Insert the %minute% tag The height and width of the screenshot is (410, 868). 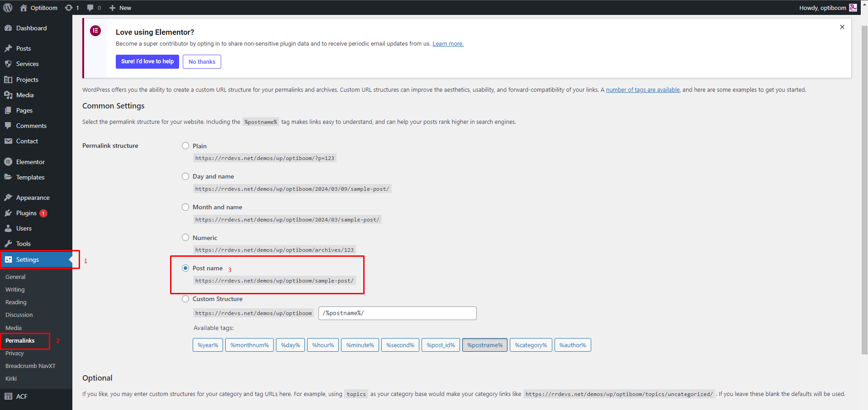360,345
